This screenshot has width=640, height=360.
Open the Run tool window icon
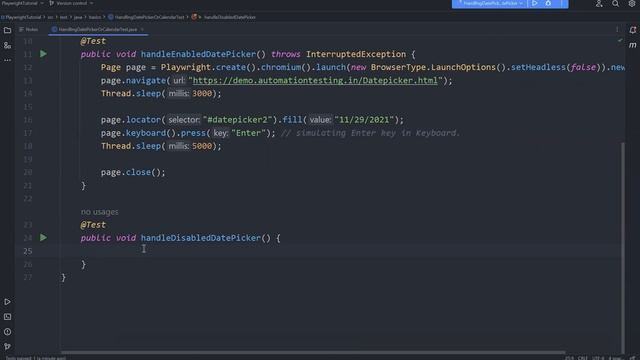click(7, 302)
